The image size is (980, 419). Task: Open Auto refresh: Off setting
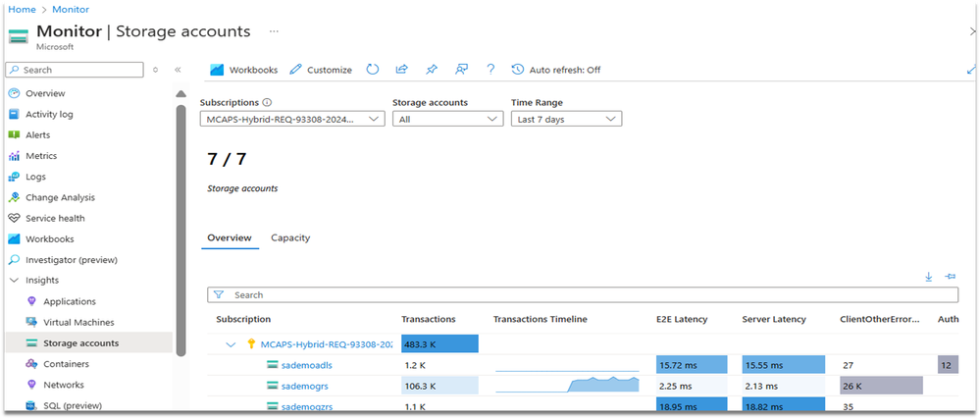tap(555, 70)
